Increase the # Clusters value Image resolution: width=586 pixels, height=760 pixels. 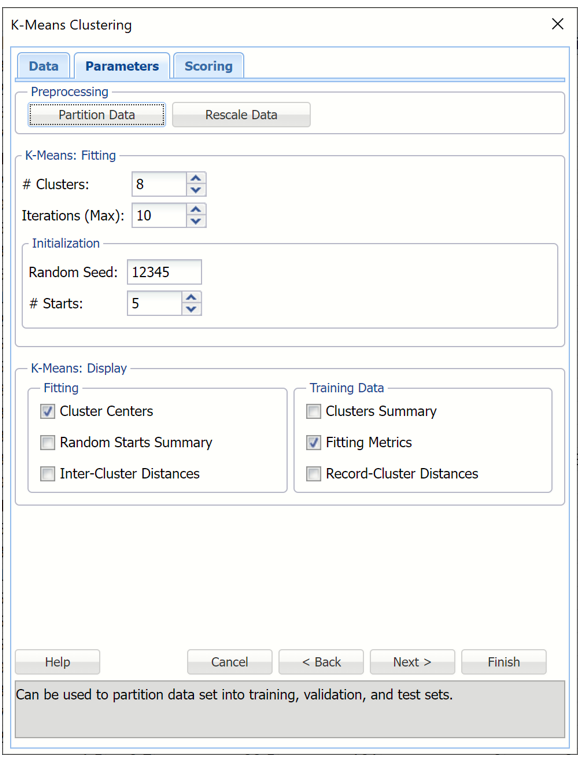196,178
